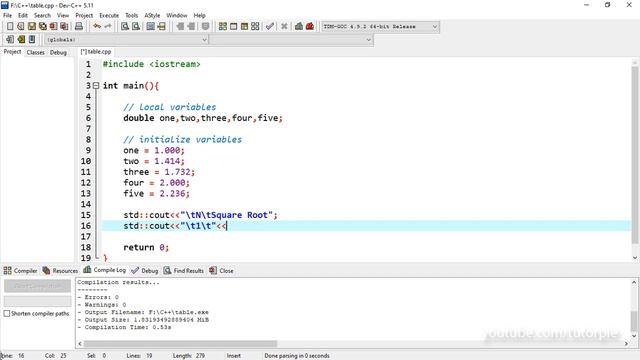Click the Toggle bookmark icon
This screenshot has width=640, height=360.
[21, 40]
